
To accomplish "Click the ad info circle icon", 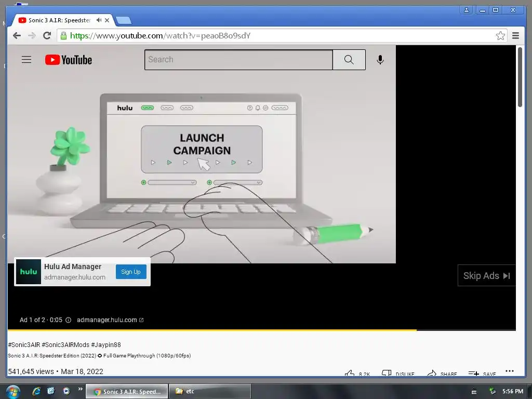I will click(x=68, y=320).
